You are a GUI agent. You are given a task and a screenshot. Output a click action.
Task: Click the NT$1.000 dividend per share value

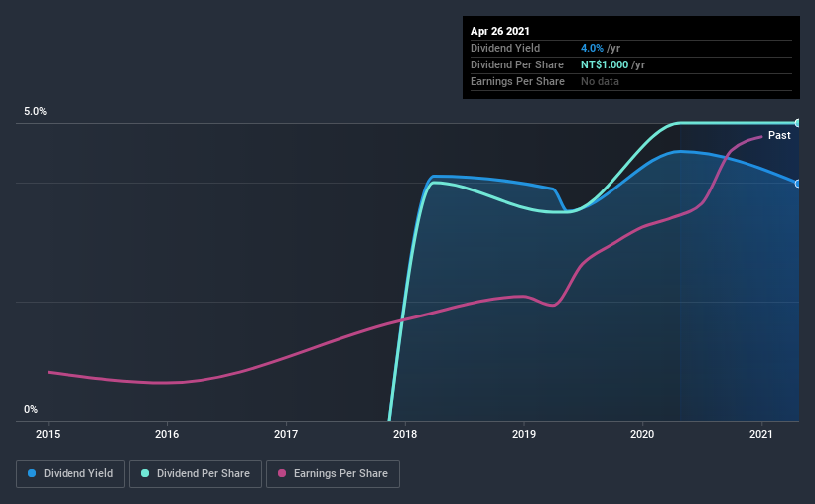point(605,64)
